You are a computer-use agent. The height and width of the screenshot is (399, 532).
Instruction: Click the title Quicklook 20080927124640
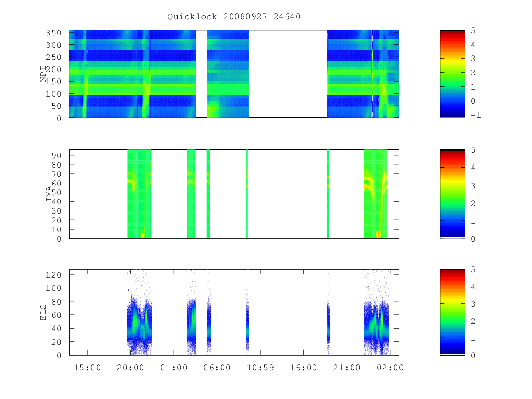point(234,17)
